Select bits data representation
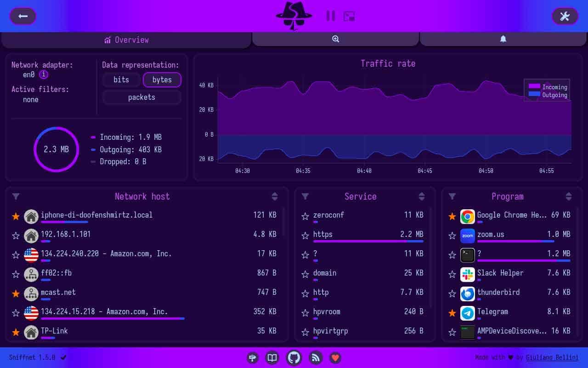Viewport: 588px width, 368px height. pos(121,80)
